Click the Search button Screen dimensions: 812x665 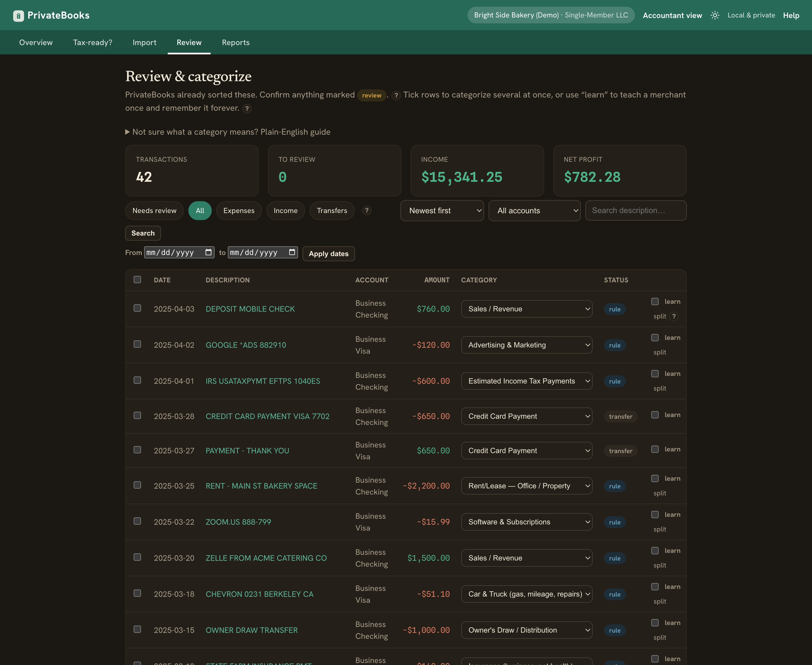click(x=143, y=233)
